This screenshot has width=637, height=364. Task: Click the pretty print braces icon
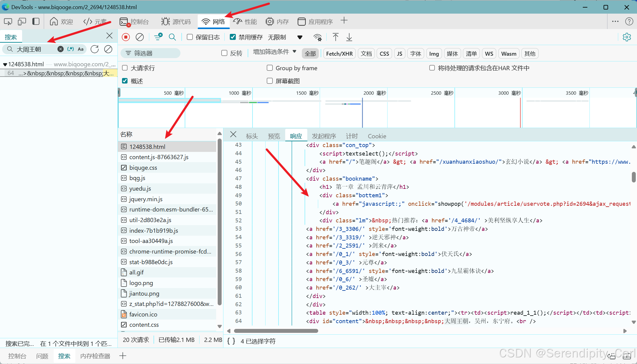pyautogui.click(x=231, y=341)
